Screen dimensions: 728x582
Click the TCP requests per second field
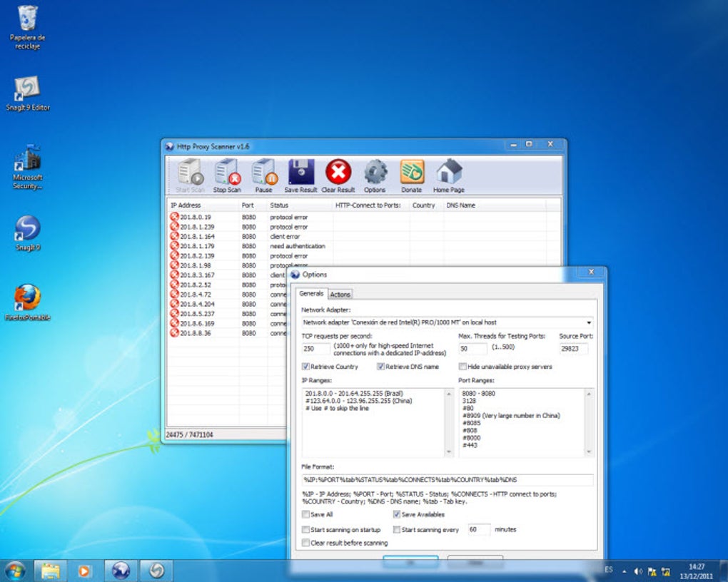[316, 349]
